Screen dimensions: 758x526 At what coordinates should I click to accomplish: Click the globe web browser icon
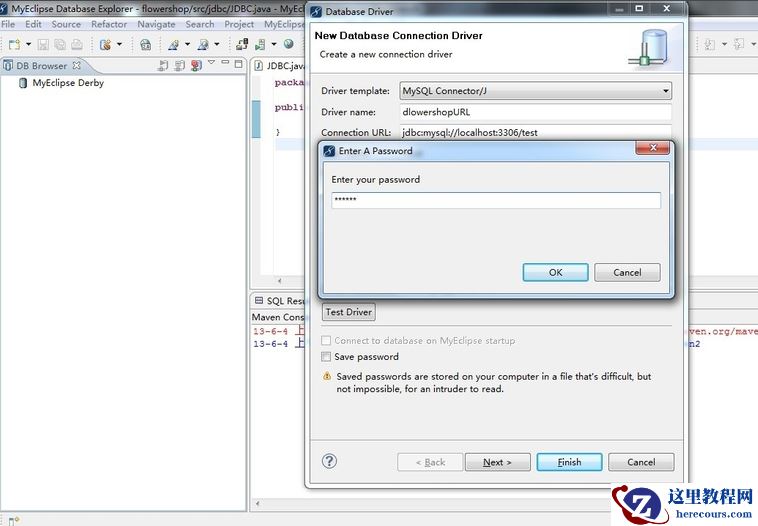[289, 44]
